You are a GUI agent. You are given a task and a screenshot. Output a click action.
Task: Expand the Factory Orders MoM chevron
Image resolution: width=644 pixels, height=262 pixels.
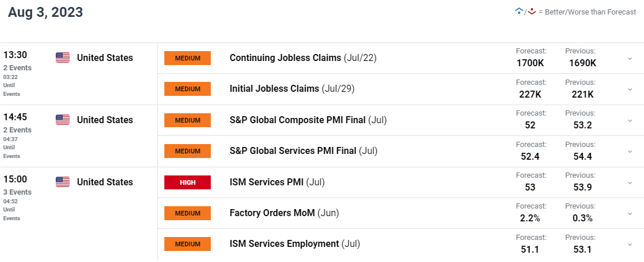point(630,214)
